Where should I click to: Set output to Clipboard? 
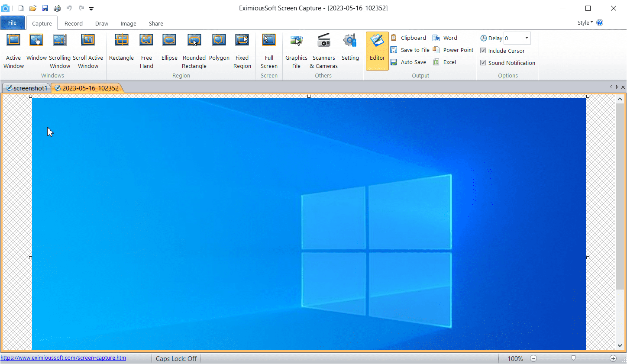click(408, 38)
